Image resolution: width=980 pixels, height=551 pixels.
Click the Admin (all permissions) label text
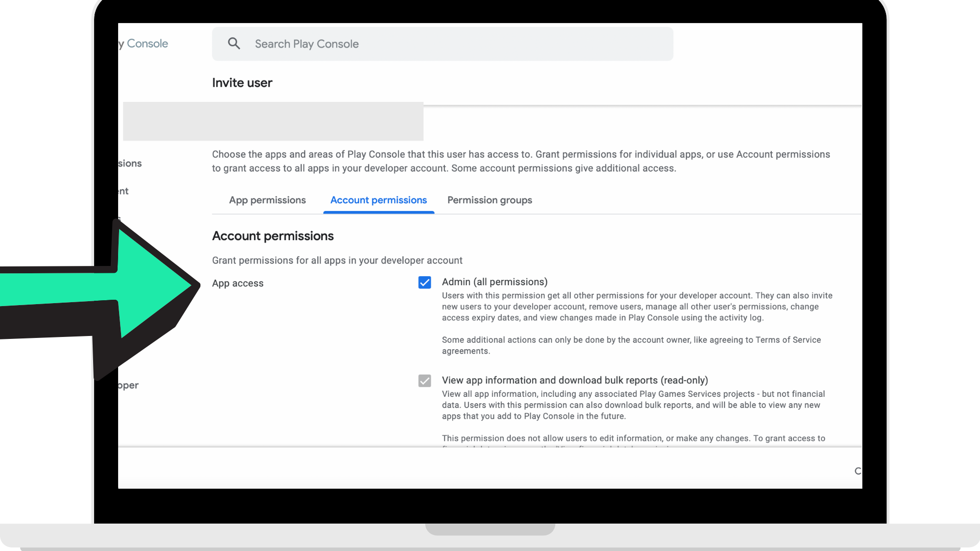494,282
